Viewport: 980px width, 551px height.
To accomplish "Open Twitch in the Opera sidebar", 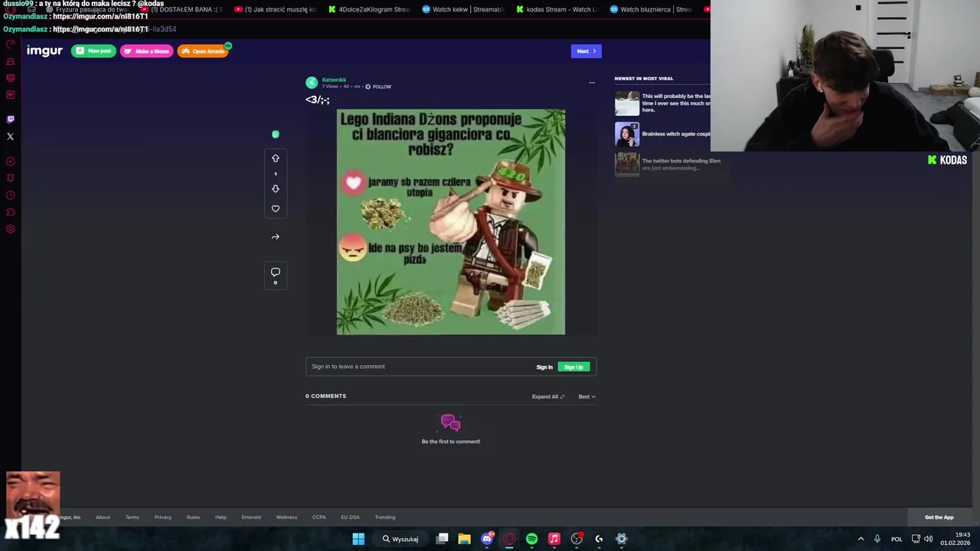I will click(10, 119).
